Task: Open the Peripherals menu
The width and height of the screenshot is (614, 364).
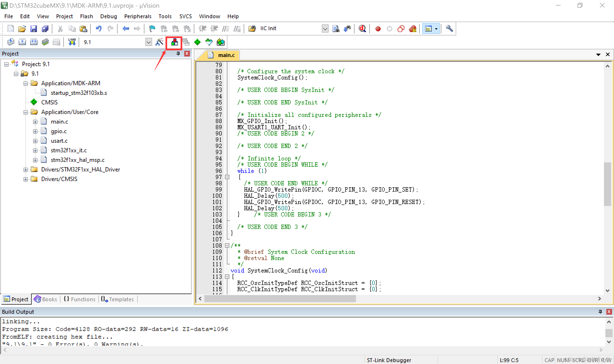Action: click(x=137, y=16)
